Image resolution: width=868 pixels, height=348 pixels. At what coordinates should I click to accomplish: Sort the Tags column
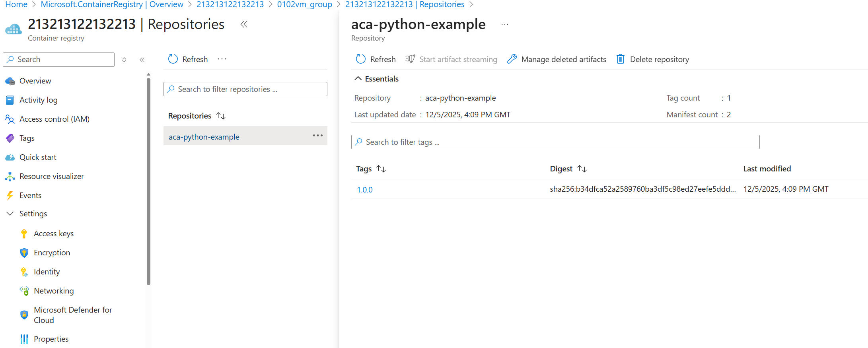(381, 169)
